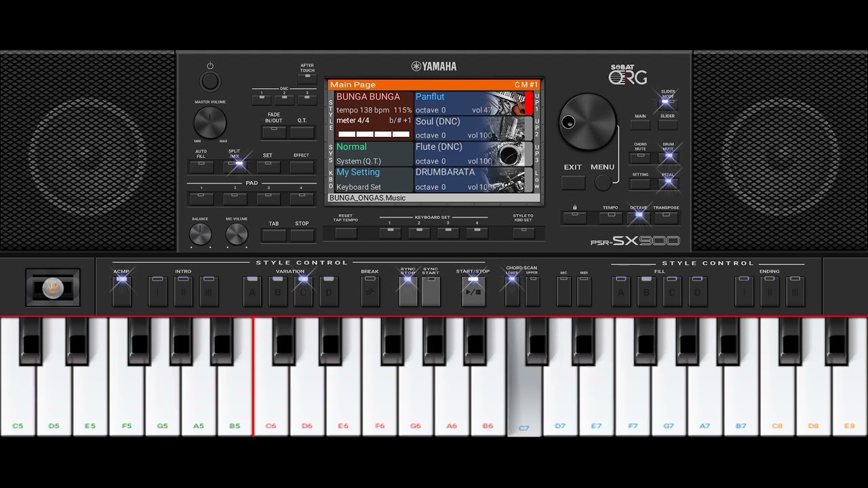Adjust the Balance knob
This screenshot has width=868, height=488.
[200, 235]
